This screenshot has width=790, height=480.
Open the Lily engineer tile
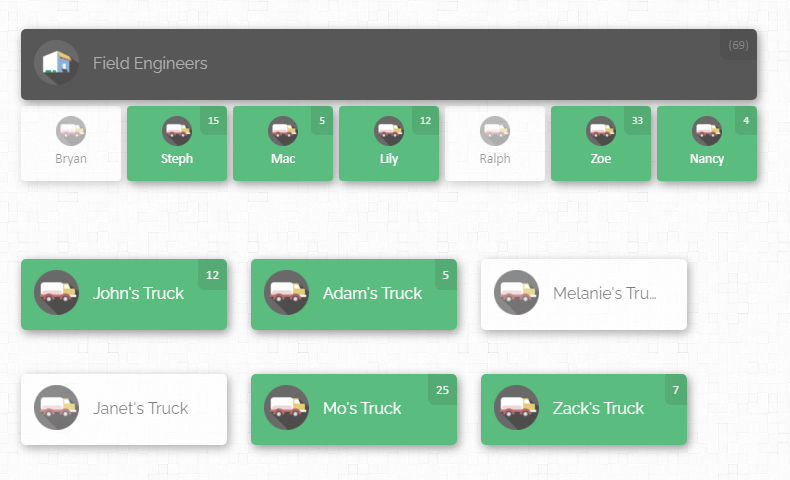point(389,146)
